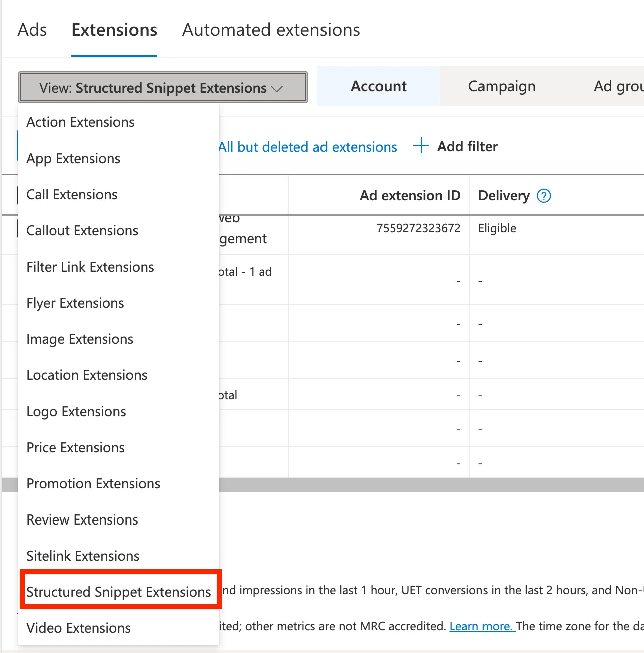This screenshot has width=644, height=653.
Task: Pick Flyer Extensions option
Action: click(118, 303)
